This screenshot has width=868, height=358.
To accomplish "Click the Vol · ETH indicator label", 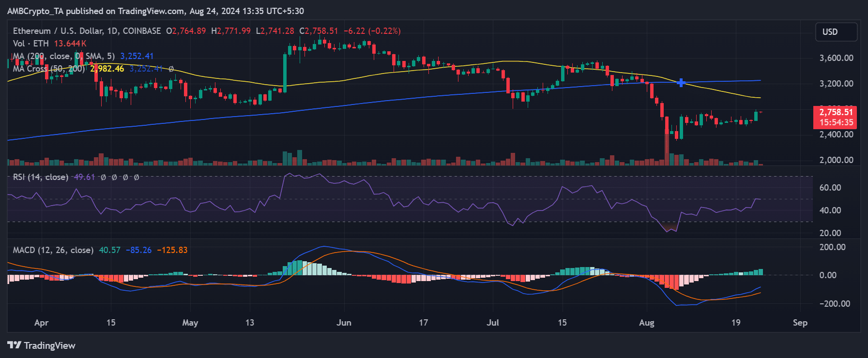I will pyautogui.click(x=31, y=44).
